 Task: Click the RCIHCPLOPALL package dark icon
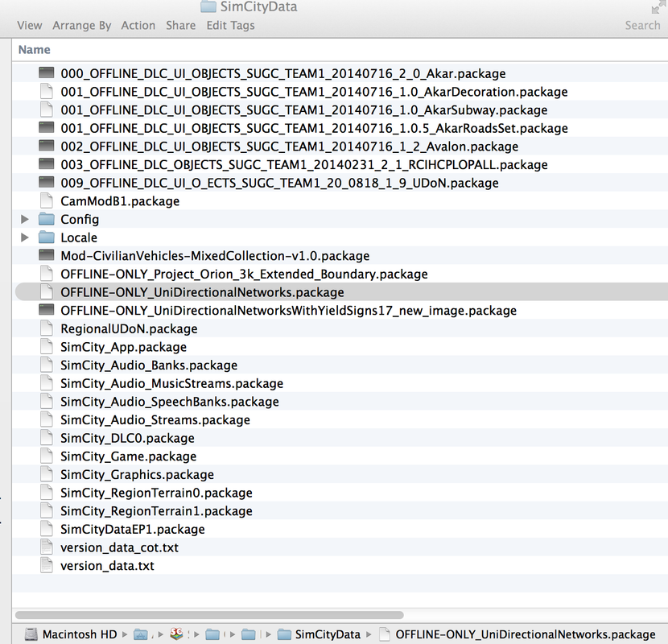[x=47, y=164]
